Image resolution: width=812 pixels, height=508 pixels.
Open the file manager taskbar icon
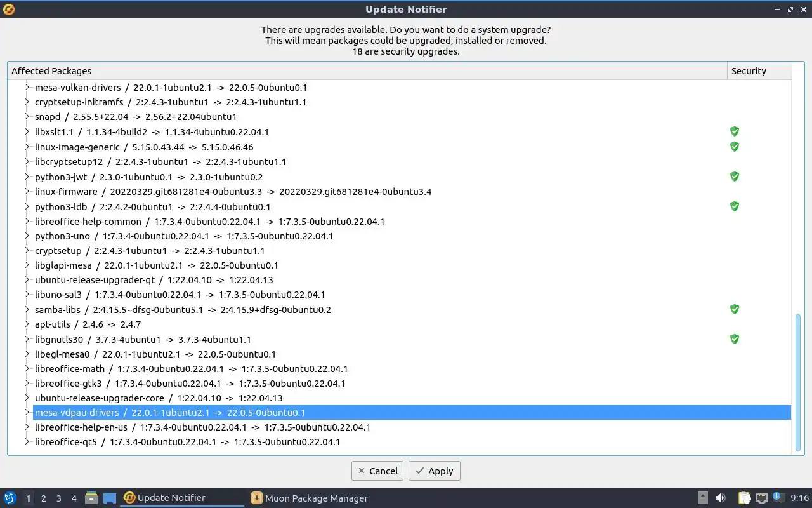pyautogui.click(x=91, y=498)
